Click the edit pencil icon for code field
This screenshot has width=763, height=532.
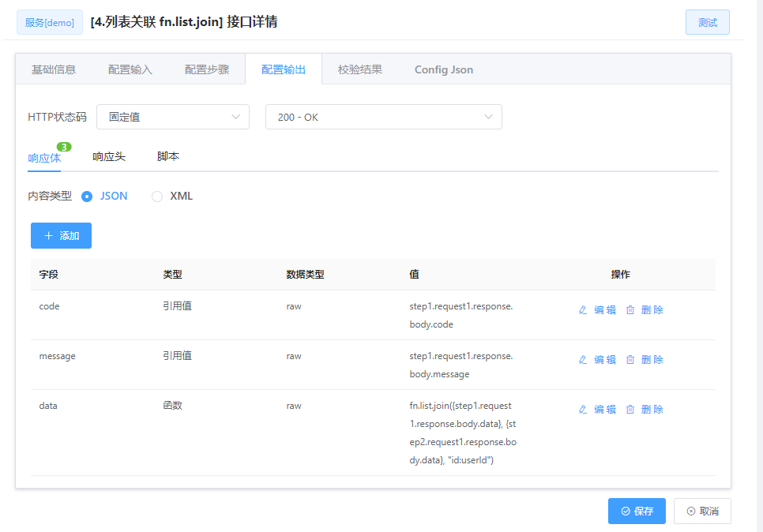582,309
